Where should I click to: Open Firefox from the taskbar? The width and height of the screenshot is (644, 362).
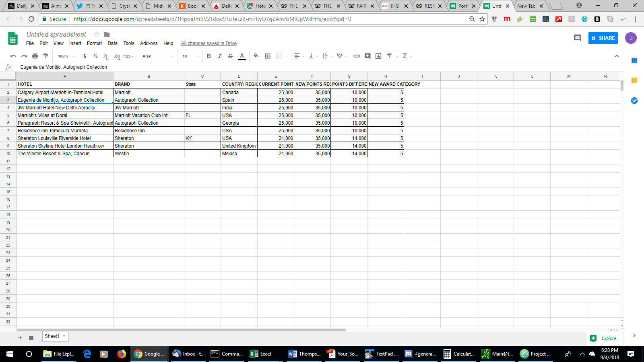pos(121,354)
